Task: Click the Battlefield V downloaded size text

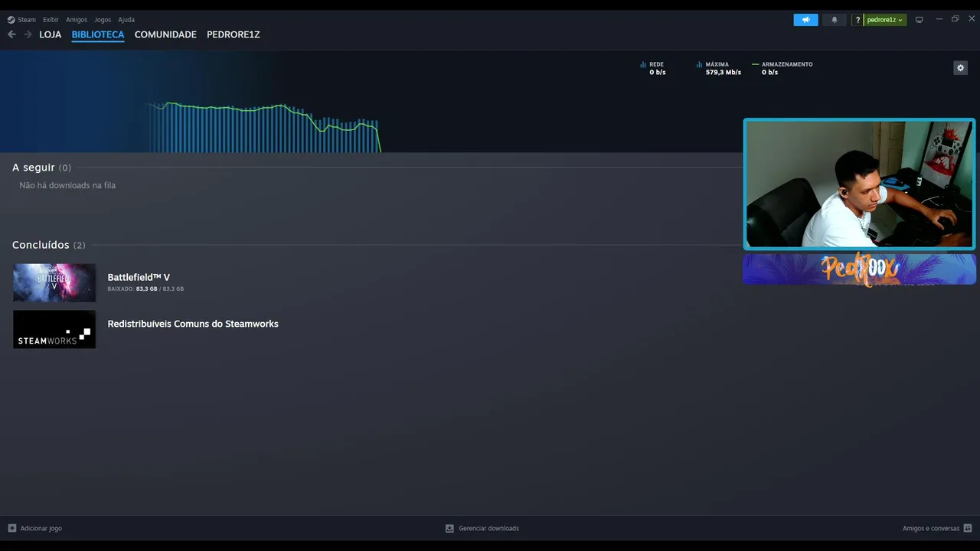Action: [145, 289]
